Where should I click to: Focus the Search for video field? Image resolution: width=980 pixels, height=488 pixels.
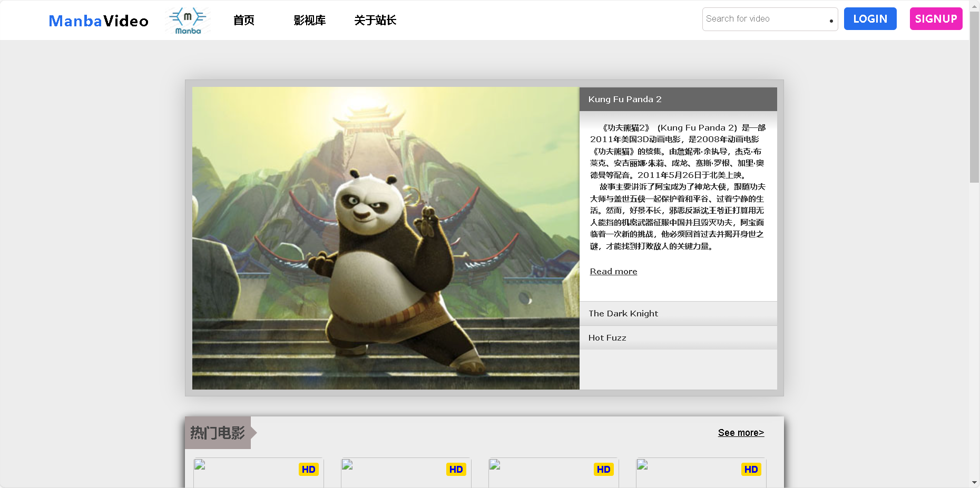coord(770,19)
